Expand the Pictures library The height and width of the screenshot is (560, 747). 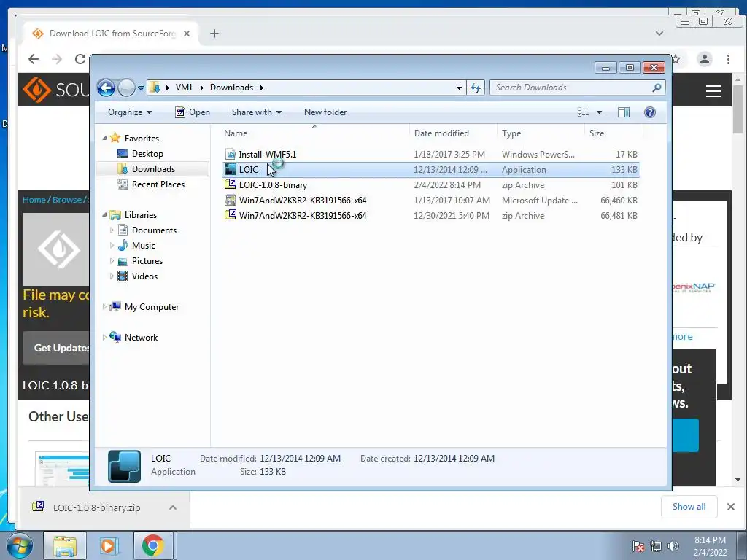112,261
